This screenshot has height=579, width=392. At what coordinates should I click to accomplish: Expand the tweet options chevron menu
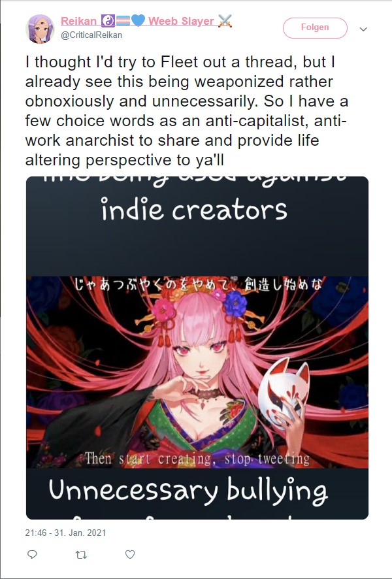point(363,29)
